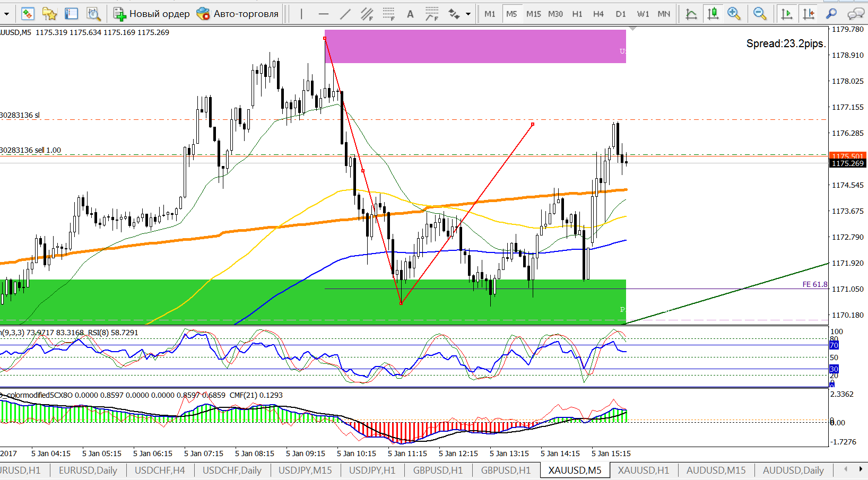Viewport: 868px width, 480px height.
Task: Select the text tool labeled A
Action: click(410, 14)
